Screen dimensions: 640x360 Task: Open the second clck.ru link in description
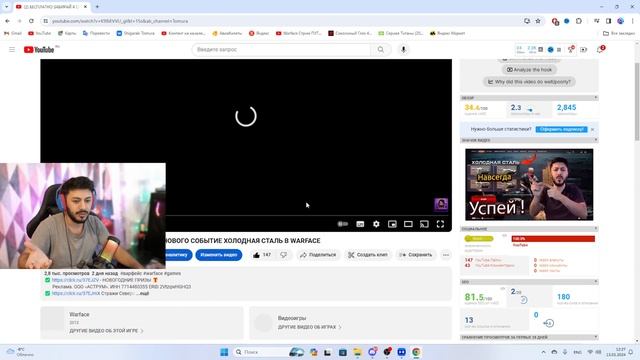[x=76, y=293]
